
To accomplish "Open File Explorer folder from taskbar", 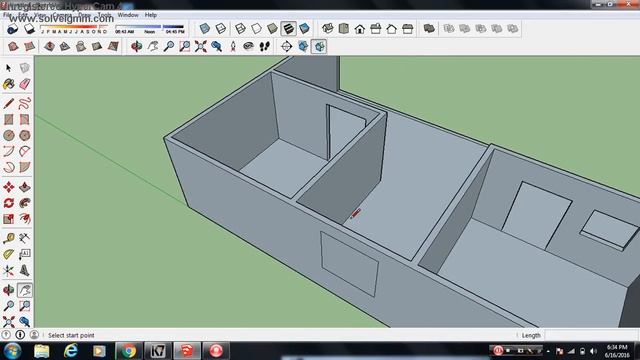I will [x=42, y=351].
